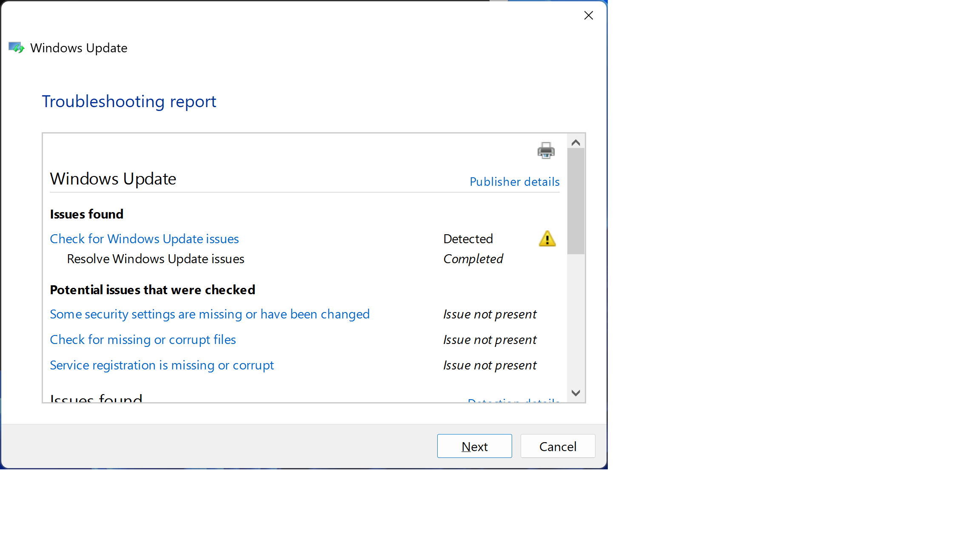Click the 'Completed' status text
980x551 pixels.
click(473, 258)
